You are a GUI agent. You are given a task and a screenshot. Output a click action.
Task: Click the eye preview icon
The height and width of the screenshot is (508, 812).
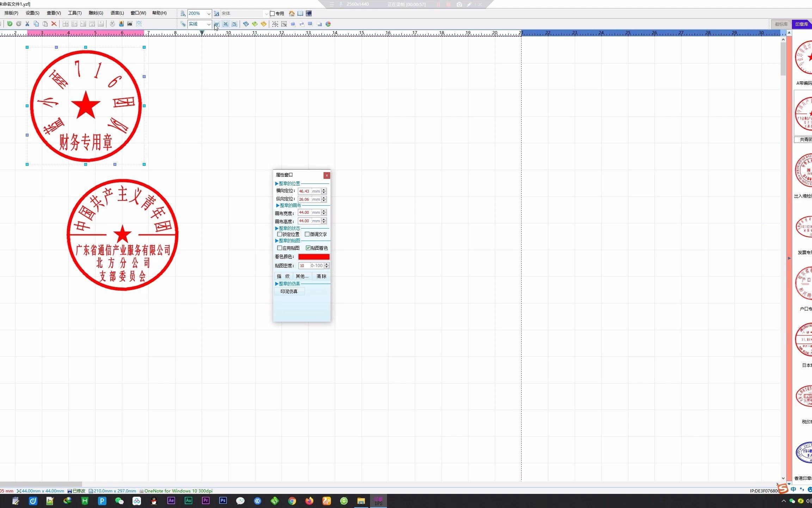[x=309, y=13]
